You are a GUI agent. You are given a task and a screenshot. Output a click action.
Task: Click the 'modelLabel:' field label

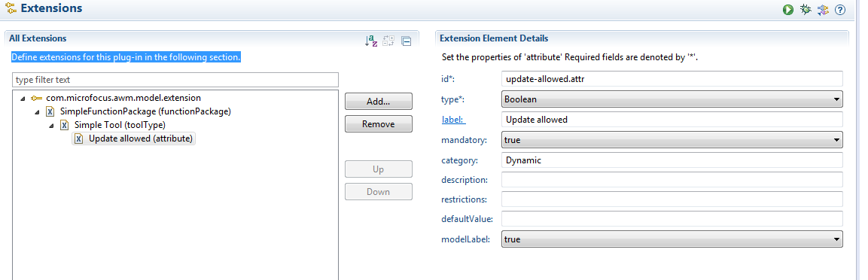[x=465, y=239]
